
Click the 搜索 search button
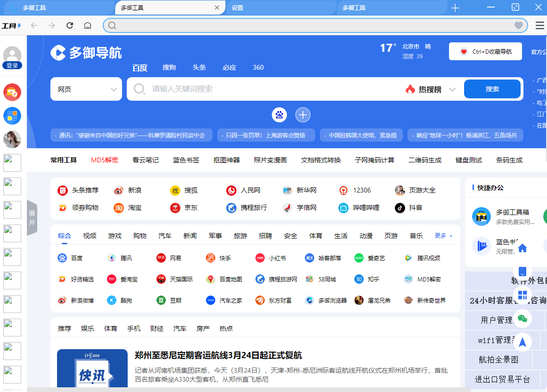click(492, 88)
